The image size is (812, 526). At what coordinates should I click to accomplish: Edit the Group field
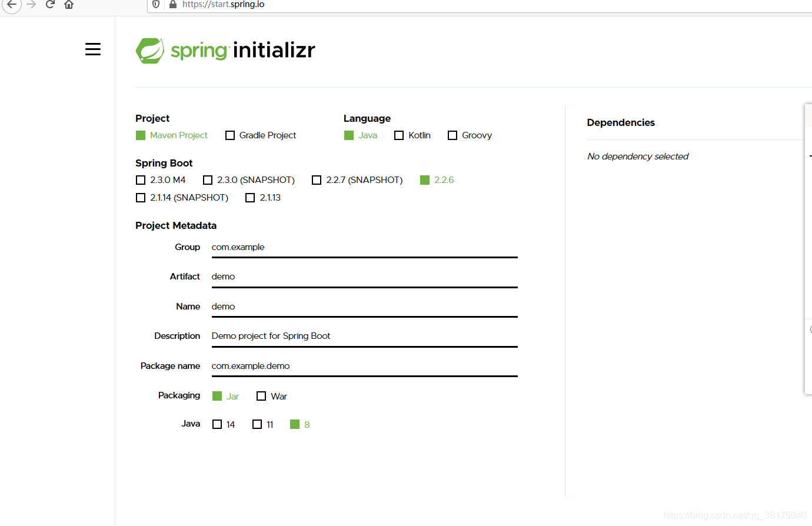pos(365,248)
